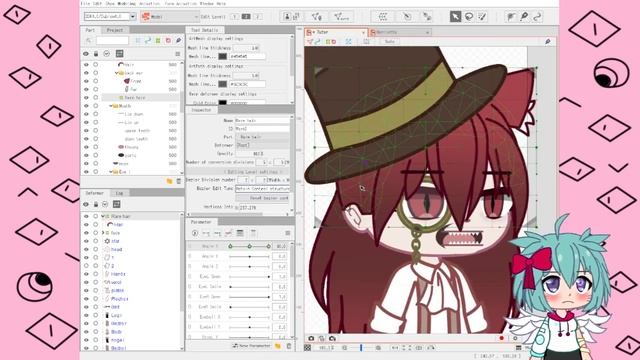Open the Parameter panel menu icon
Image resolution: width=640 pixels, height=360 pixels.
click(288, 233)
